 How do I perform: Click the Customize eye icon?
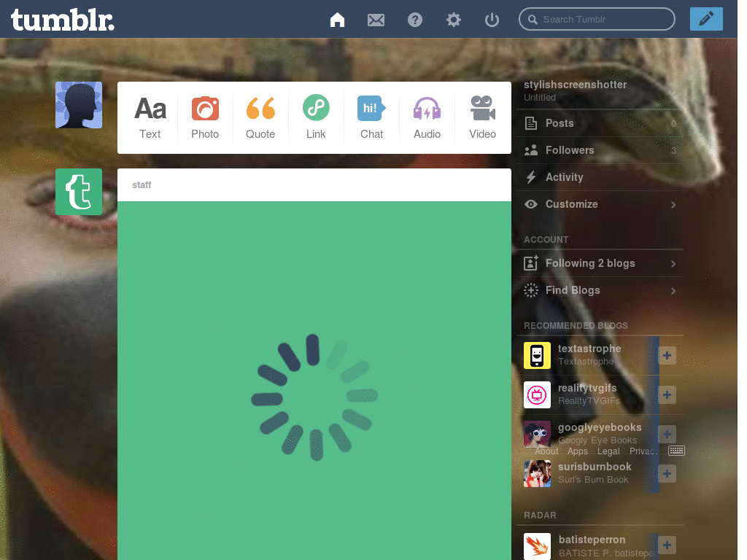pos(531,204)
